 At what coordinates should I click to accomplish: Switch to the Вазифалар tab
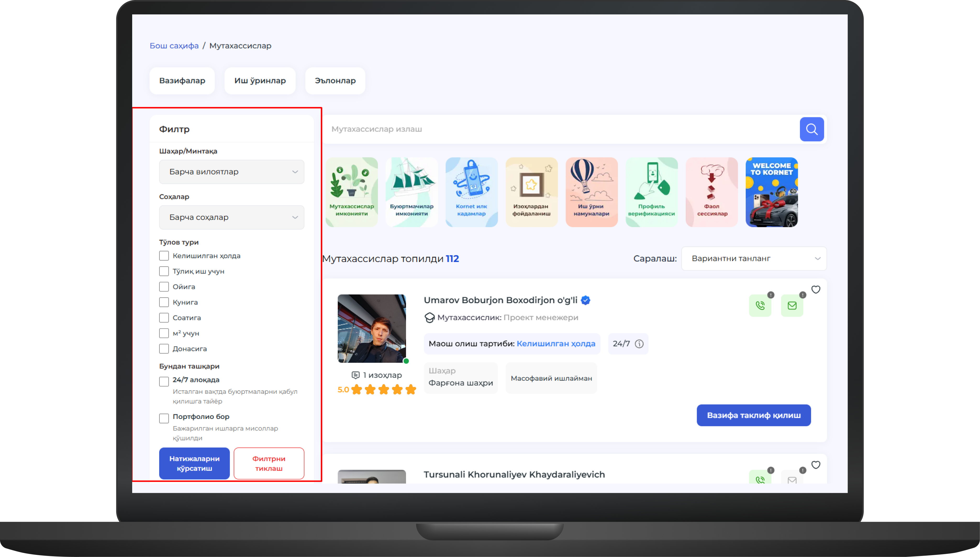182,81
